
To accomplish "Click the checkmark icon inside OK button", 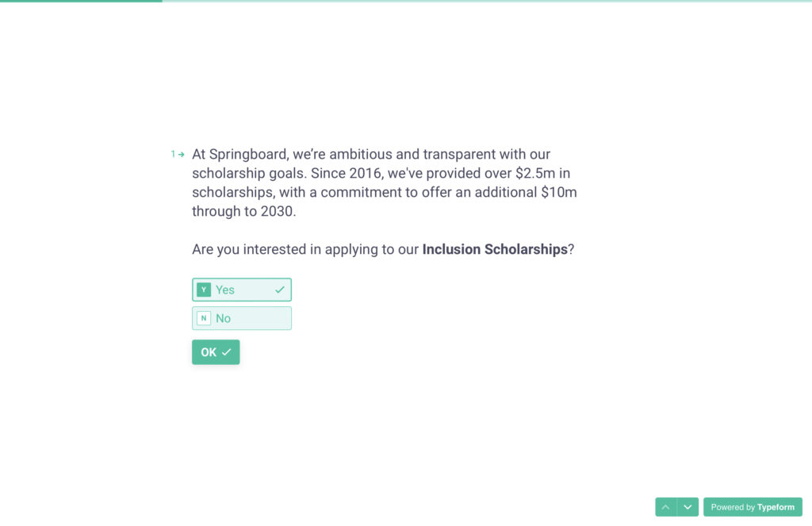I will coord(227,352).
